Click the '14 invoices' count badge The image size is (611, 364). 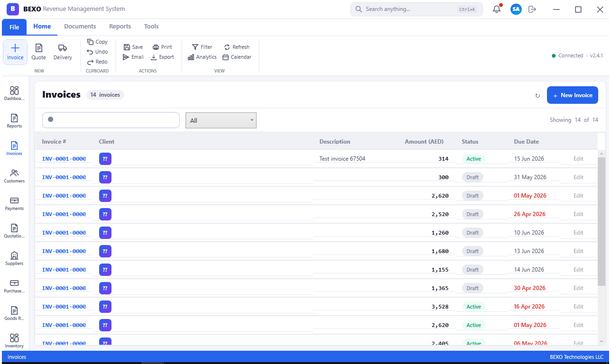pyautogui.click(x=105, y=95)
